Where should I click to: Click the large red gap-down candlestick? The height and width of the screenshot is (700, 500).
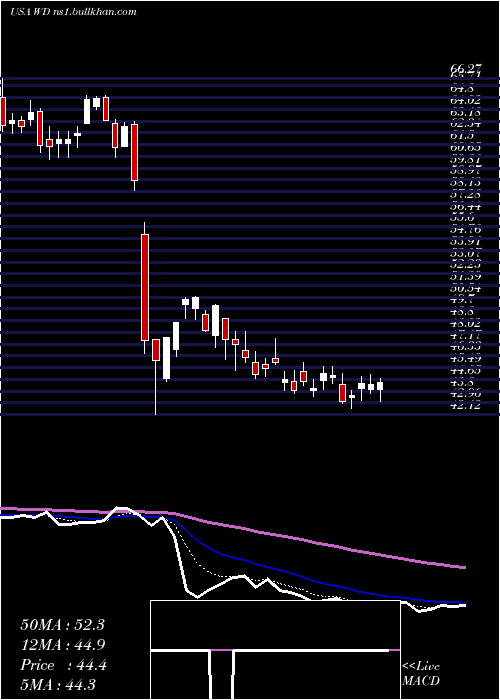tap(145, 288)
